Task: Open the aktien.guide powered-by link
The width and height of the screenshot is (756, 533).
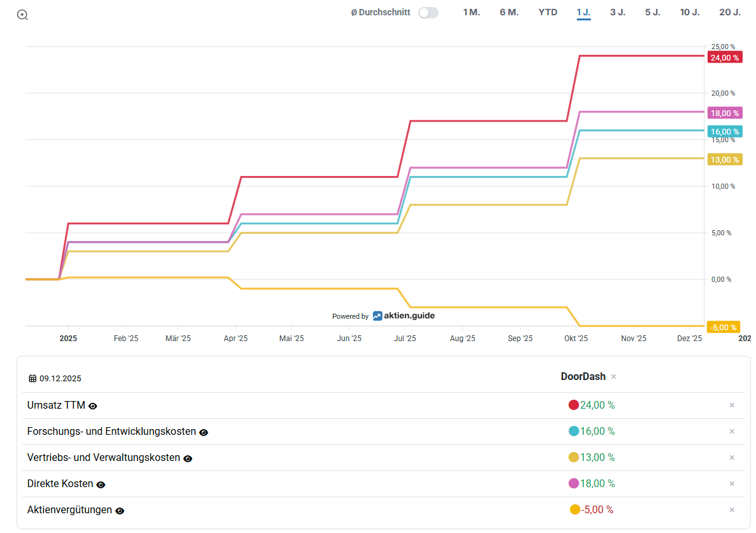Action: click(x=403, y=316)
